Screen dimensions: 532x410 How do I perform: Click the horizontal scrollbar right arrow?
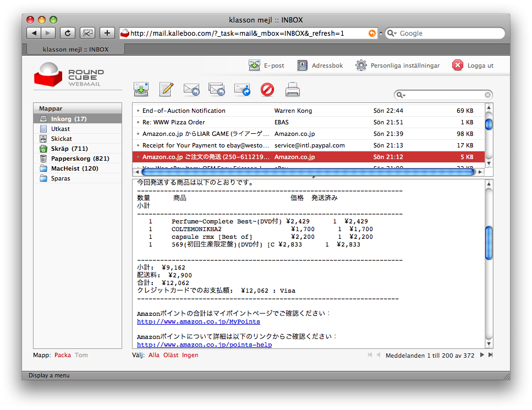(x=480, y=172)
